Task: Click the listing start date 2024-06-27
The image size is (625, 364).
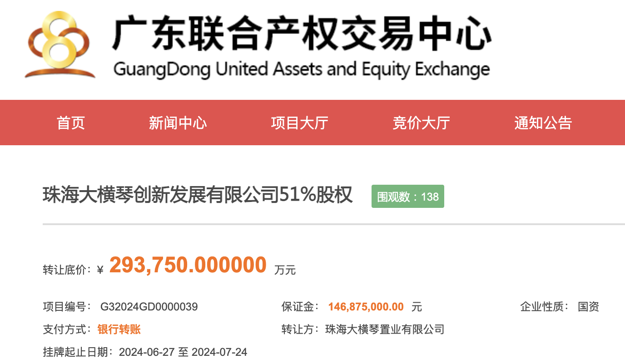Action: tap(147, 352)
